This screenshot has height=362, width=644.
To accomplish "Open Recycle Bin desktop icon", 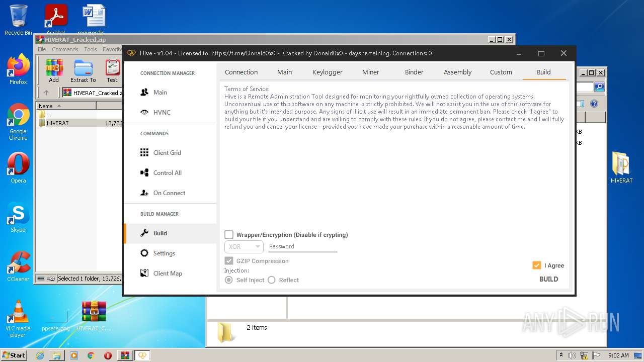I will (x=18, y=20).
